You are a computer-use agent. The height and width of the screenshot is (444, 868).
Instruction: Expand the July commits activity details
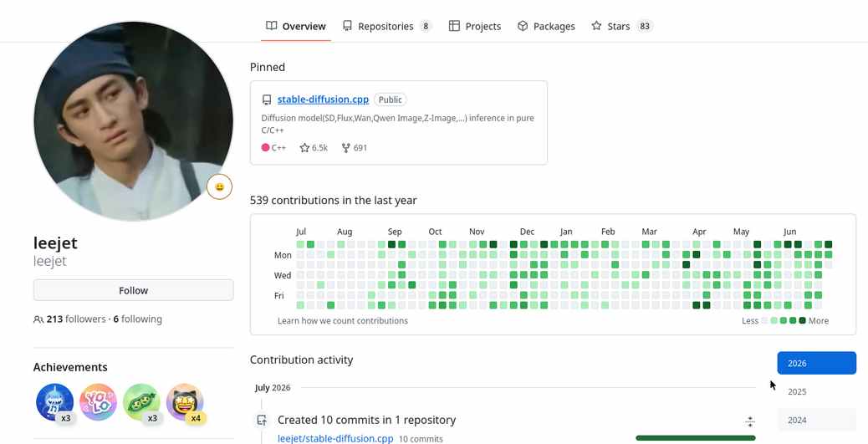pos(750,421)
